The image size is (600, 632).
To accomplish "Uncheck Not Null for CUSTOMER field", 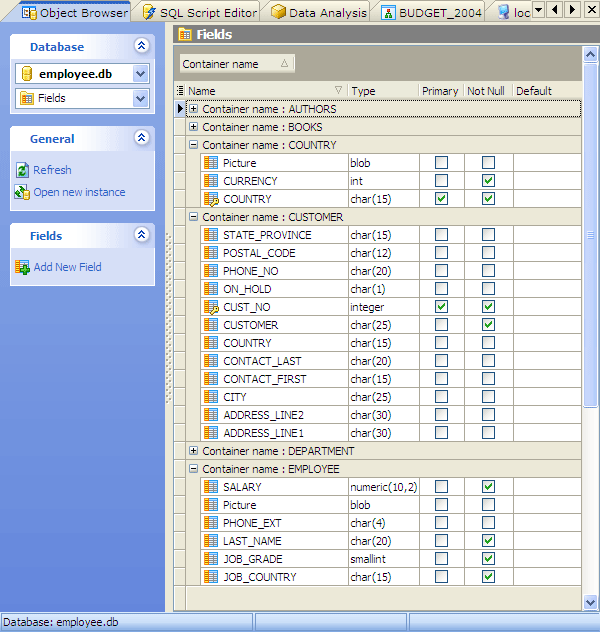I will [x=488, y=324].
